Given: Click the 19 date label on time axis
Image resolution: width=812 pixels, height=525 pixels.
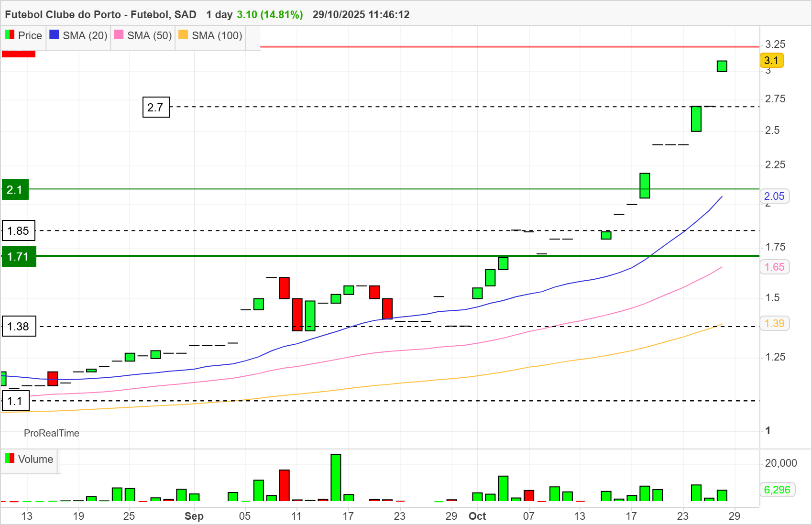Looking at the screenshot, I should [78, 516].
